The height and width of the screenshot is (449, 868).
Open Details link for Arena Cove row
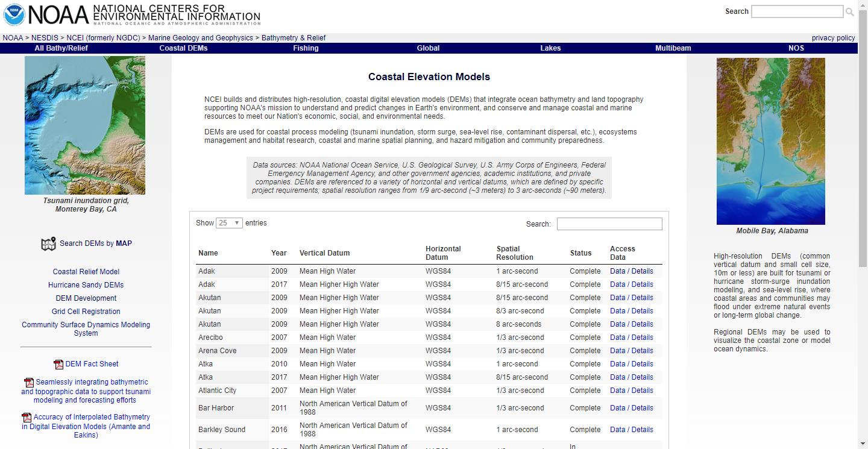click(x=643, y=351)
